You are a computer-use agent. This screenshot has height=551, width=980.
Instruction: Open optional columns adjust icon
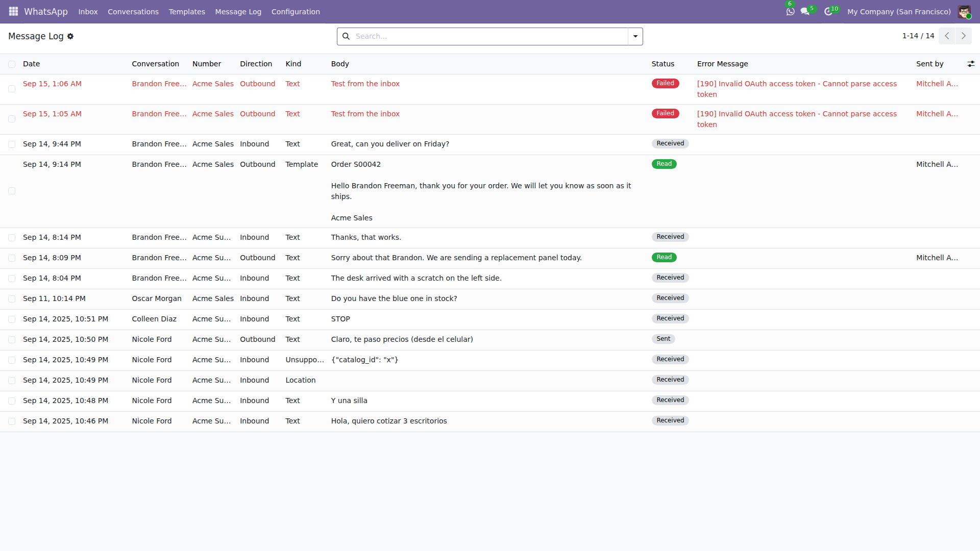(971, 64)
